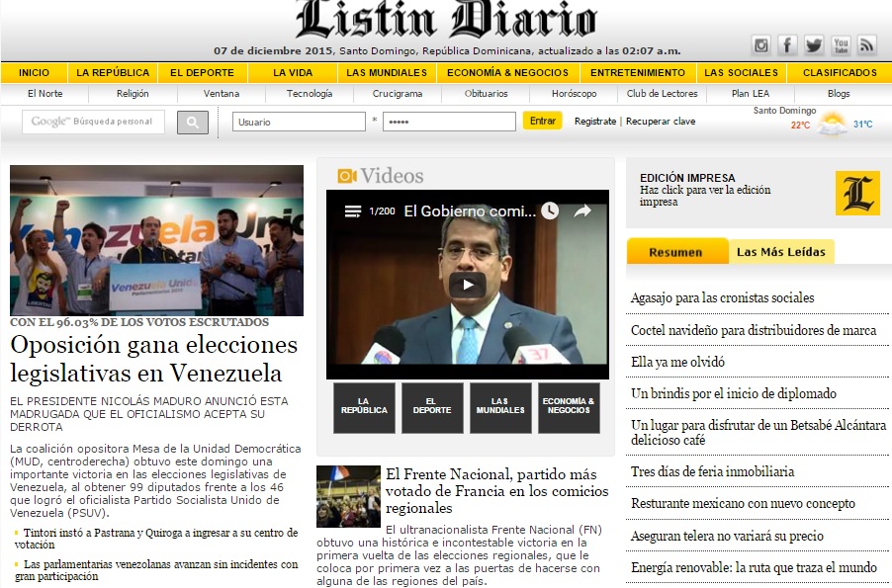Open the Venezuela Unida rally photo
The height and width of the screenshot is (588, 892).
click(156, 240)
